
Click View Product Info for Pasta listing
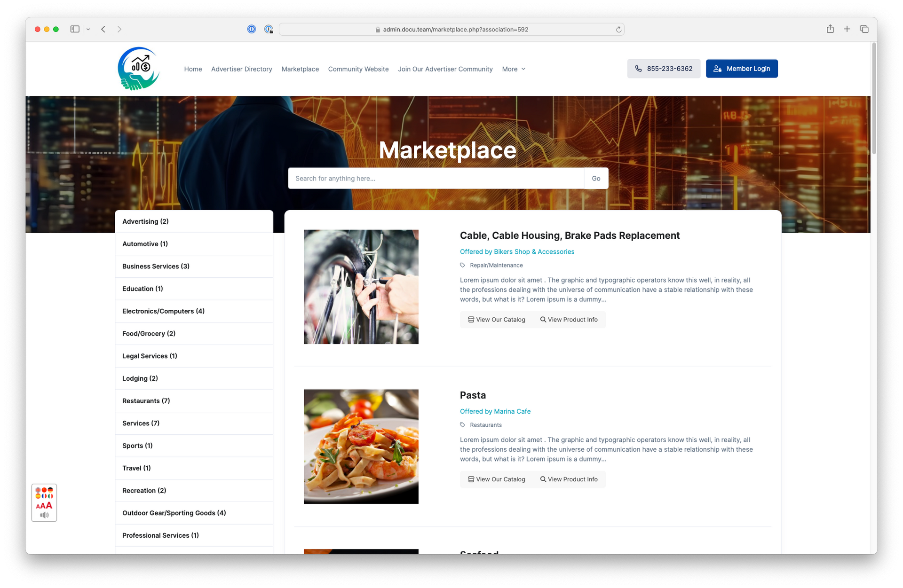click(x=569, y=479)
